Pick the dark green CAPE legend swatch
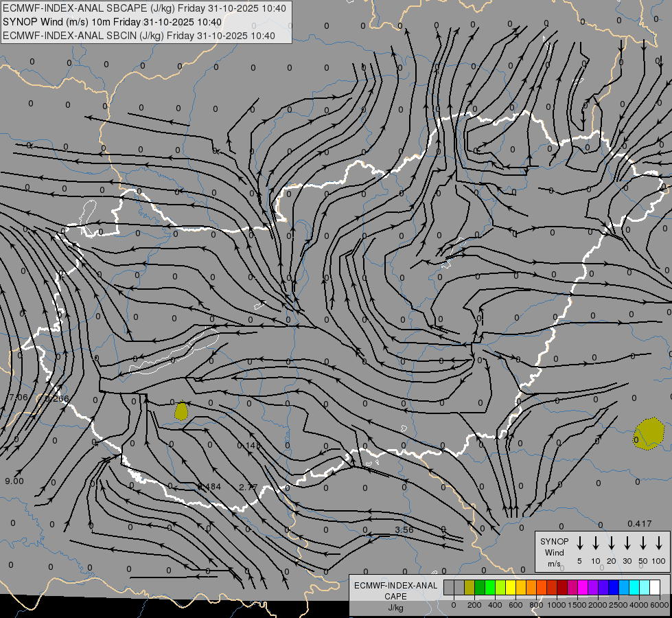The image size is (672, 618). [480, 588]
